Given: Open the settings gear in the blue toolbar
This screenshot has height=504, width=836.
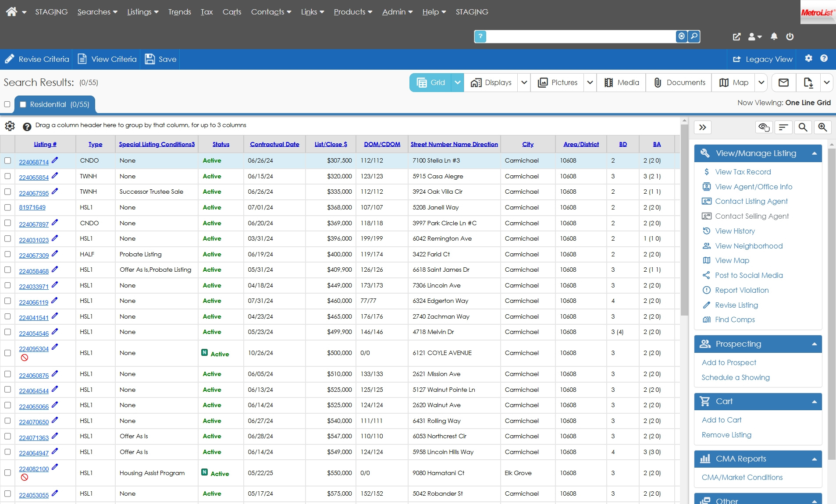Looking at the screenshot, I should [809, 58].
